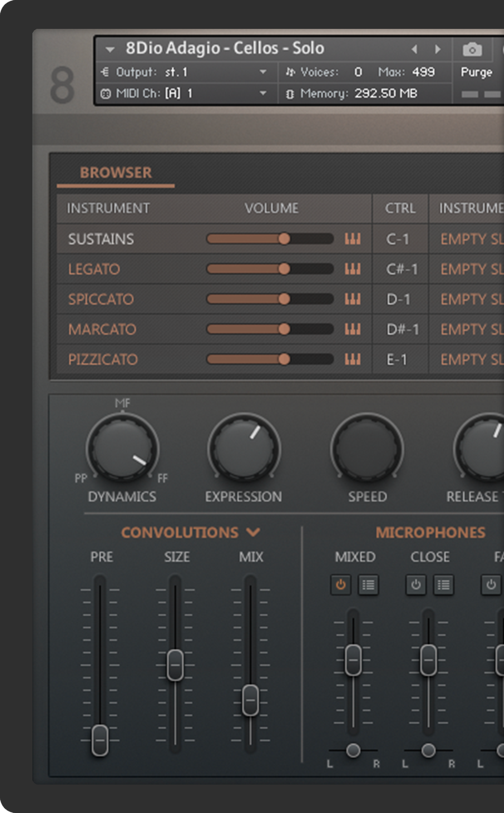504x813 pixels.
Task: Click the EXPRESSION knob
Action: (x=244, y=449)
